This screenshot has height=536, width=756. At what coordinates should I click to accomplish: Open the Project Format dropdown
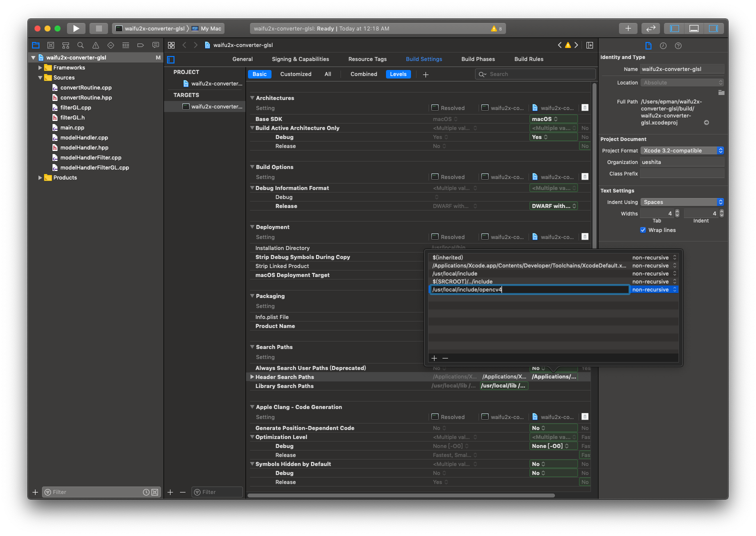[x=682, y=150]
